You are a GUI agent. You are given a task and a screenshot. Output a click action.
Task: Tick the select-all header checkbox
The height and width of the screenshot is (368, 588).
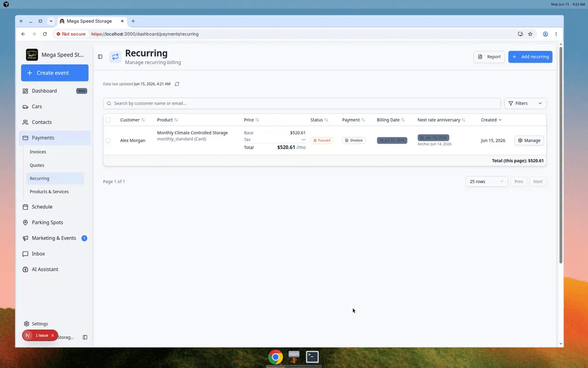click(108, 120)
